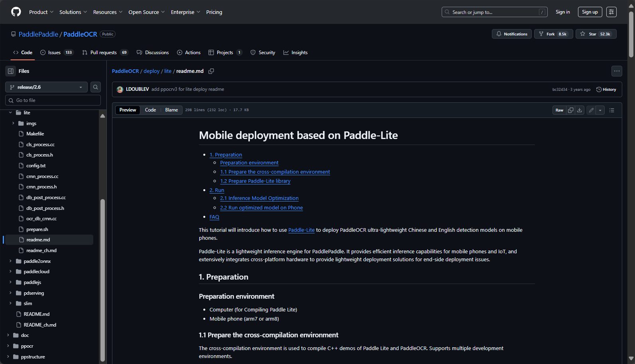
Task: Open the global navigation menu icon
Action: 611,12
